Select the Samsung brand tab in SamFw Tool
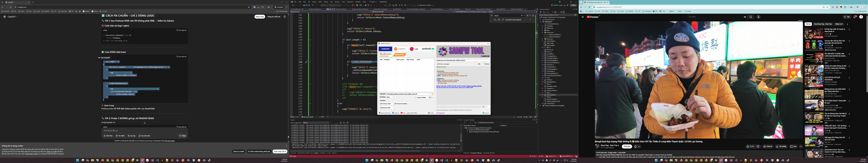Viewport: 868px width, 163px height. [x=386, y=49]
